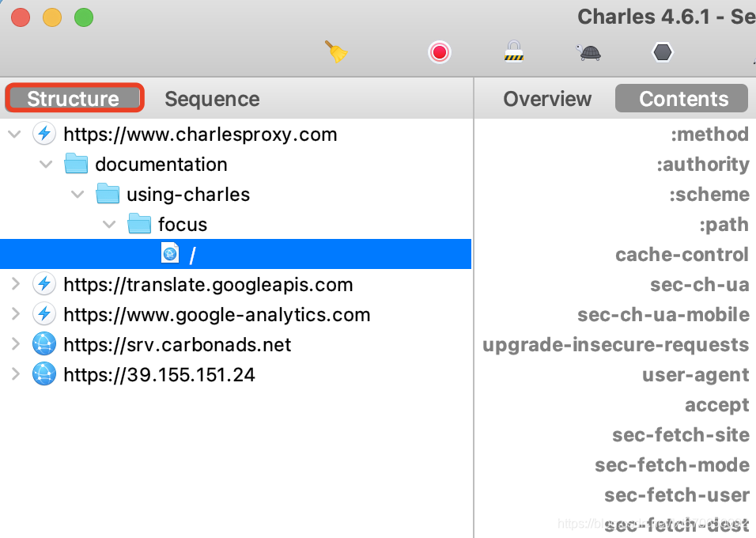756x538 pixels.
Task: Click the user-agent header name
Action: [696, 375]
